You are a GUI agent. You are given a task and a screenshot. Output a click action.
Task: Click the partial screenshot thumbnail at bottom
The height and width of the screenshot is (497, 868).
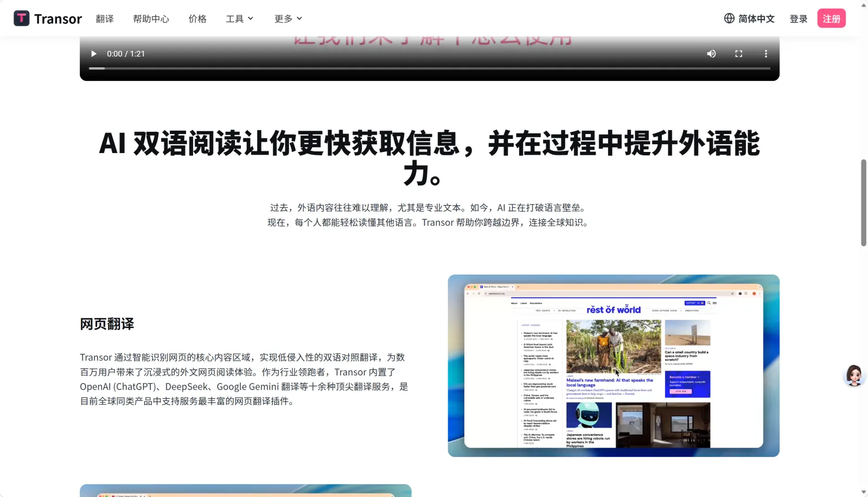[246, 490]
